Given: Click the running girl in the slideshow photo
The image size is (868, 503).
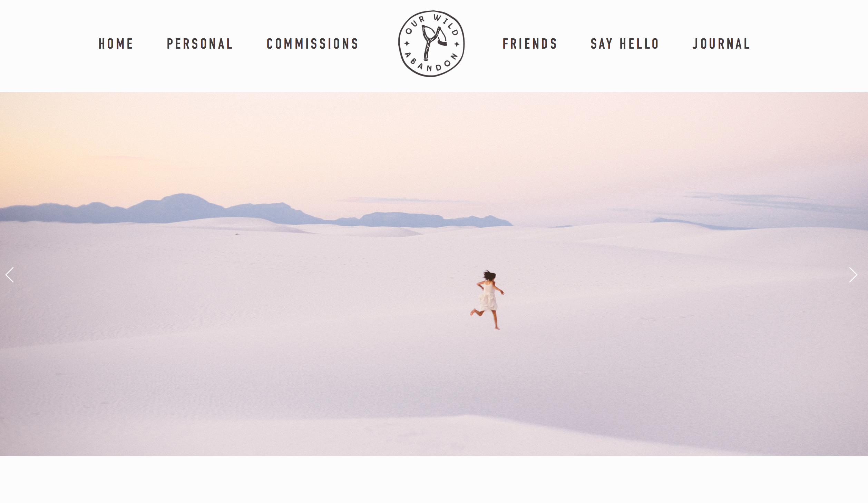Looking at the screenshot, I should click(487, 299).
